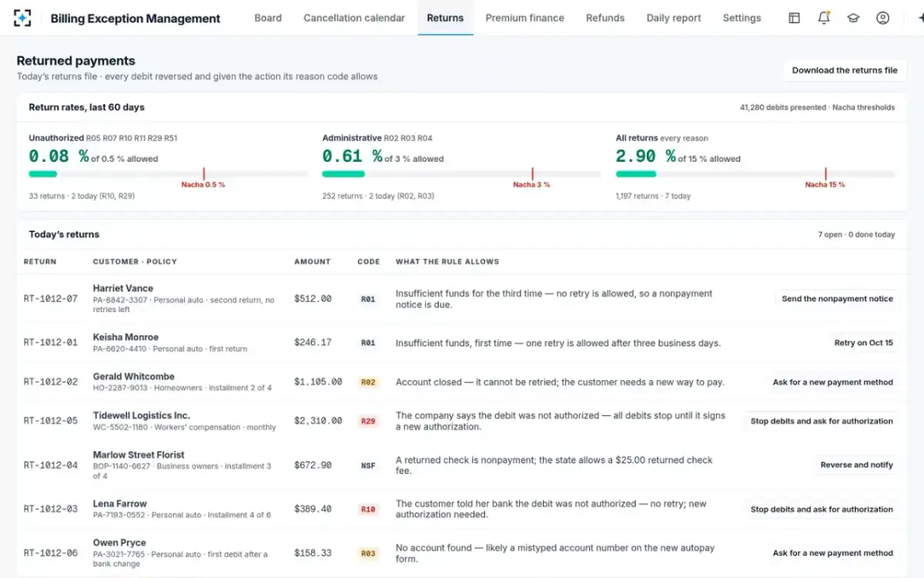Click the Billing Exception Management logo icon
Image resolution: width=924 pixels, height=578 pixels.
click(23, 18)
